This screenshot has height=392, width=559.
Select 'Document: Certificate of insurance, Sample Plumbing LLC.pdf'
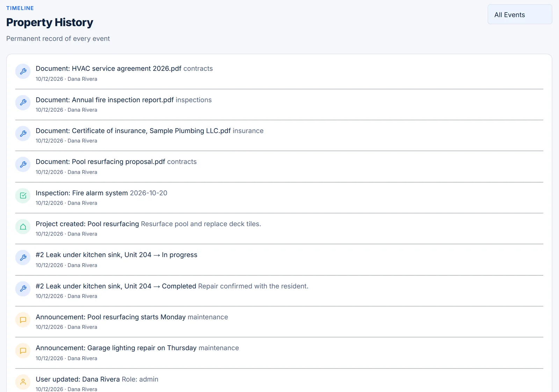(x=133, y=131)
